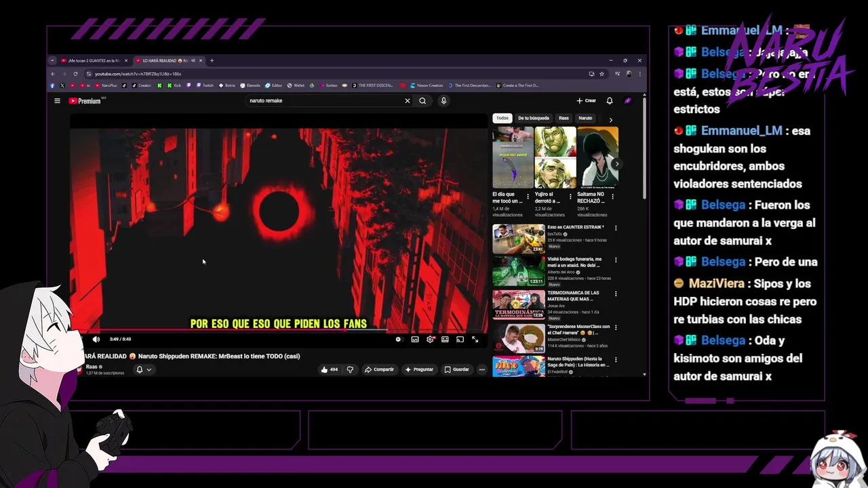Click the YouTube page vertical scrollbar
868x488 pixels.
[644, 149]
